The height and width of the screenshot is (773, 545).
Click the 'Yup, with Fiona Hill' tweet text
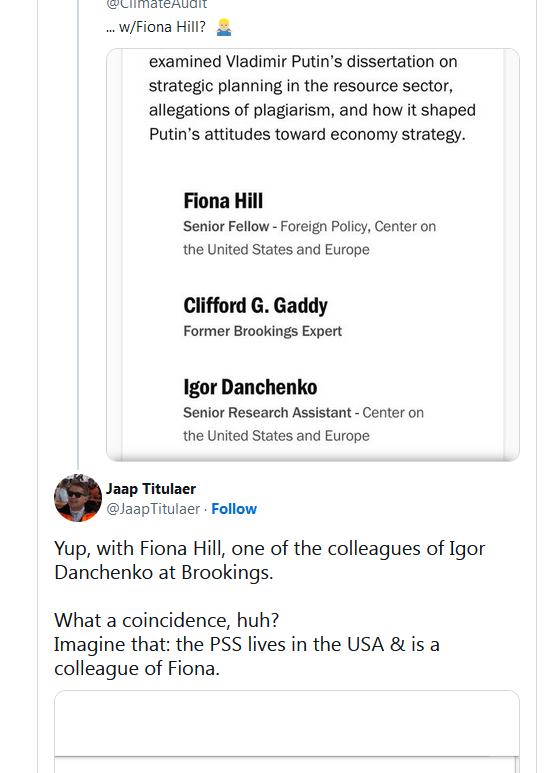coord(270,561)
